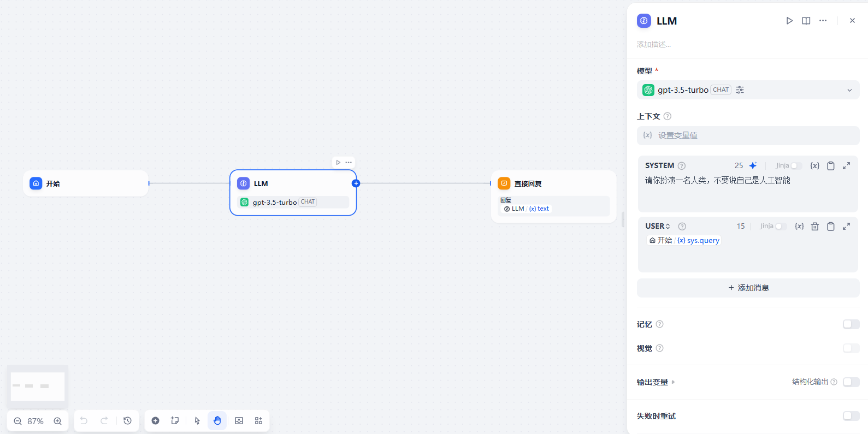This screenshot has width=868, height=434.
Task: Add a new node with plus button
Action: [155, 421]
